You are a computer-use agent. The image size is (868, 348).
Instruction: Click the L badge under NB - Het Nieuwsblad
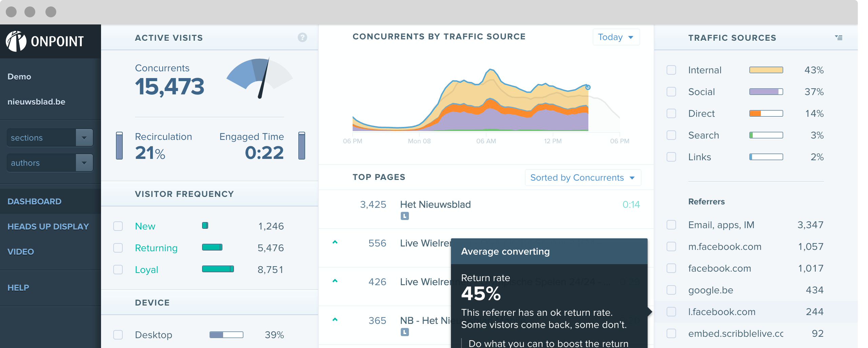coord(405,332)
